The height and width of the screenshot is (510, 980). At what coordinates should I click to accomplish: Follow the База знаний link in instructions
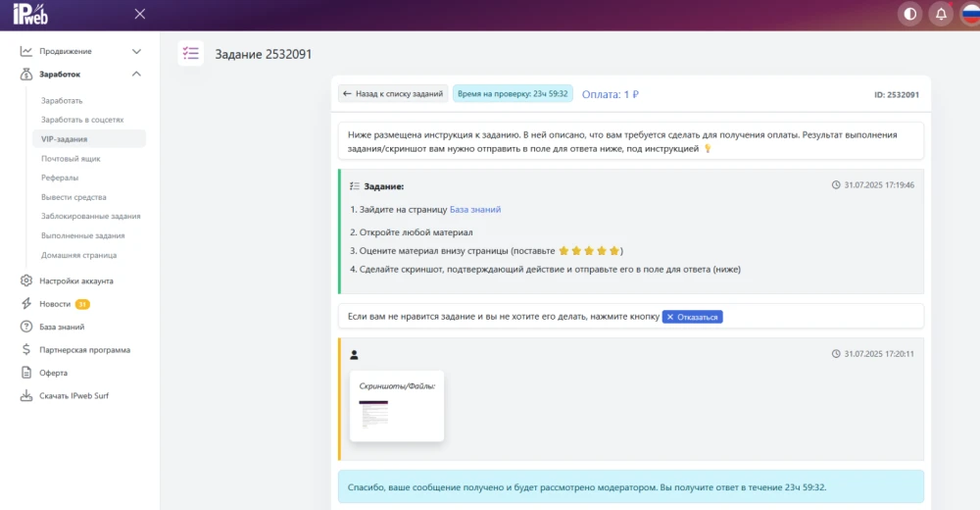pyautogui.click(x=475, y=209)
